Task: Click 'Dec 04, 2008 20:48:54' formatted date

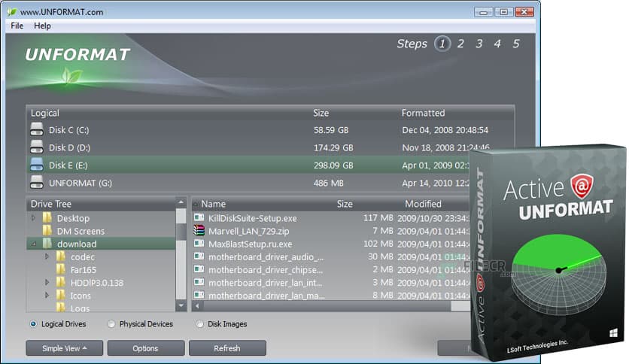Action: pyautogui.click(x=445, y=130)
